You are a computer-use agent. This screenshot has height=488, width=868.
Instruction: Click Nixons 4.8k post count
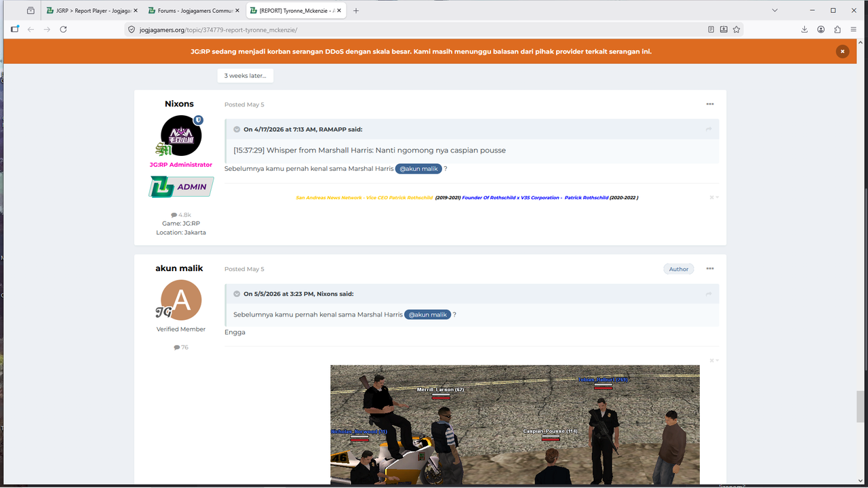(181, 215)
